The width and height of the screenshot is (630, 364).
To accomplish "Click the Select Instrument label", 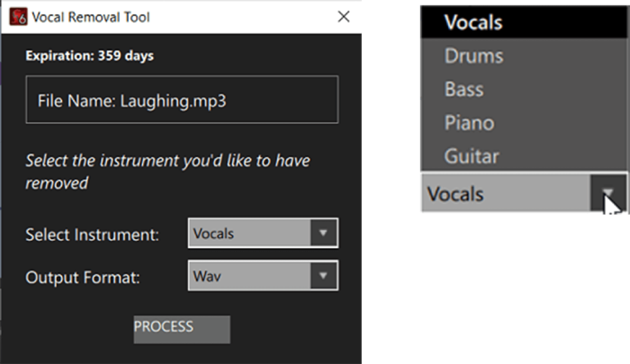I will pos(92,235).
